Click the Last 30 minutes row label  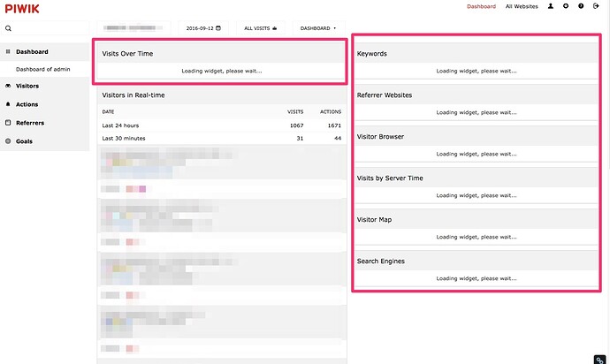click(124, 139)
